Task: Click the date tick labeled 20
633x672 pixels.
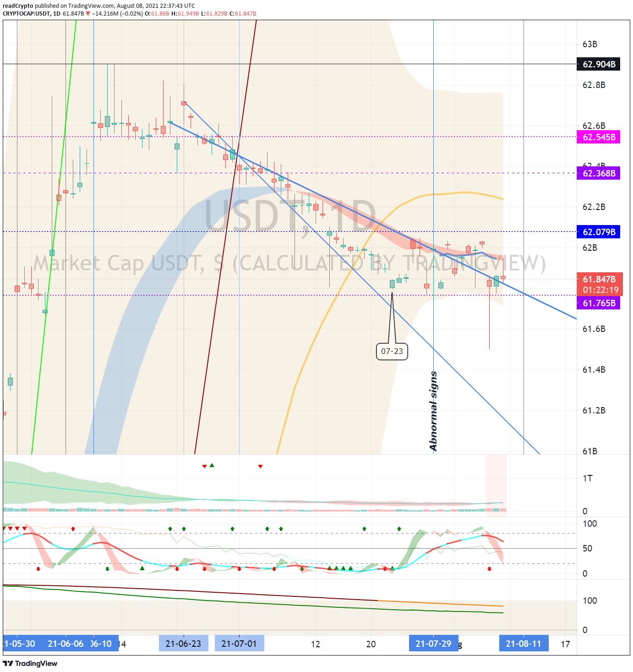Action: pyautogui.click(x=371, y=644)
